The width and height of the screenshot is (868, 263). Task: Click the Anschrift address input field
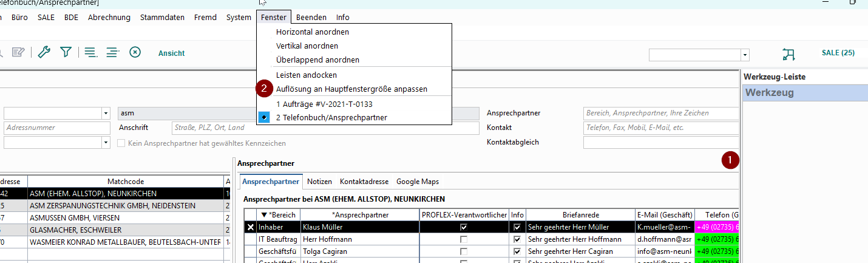(324, 128)
